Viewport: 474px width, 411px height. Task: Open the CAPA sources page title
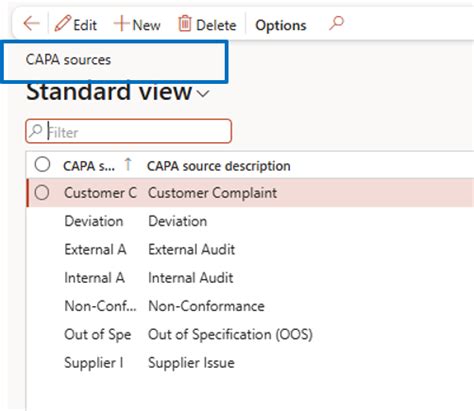[68, 60]
